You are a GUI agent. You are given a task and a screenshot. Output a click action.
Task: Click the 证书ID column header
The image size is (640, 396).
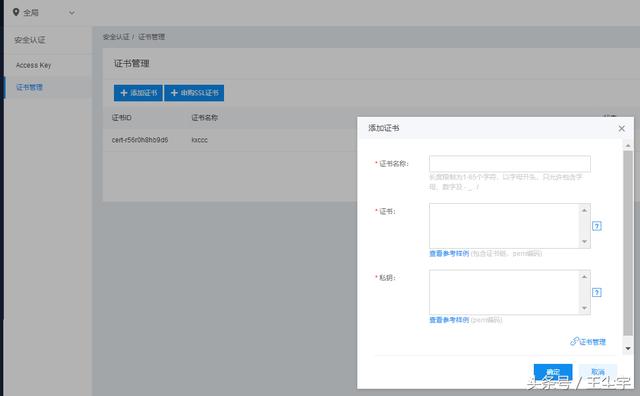[122, 118]
